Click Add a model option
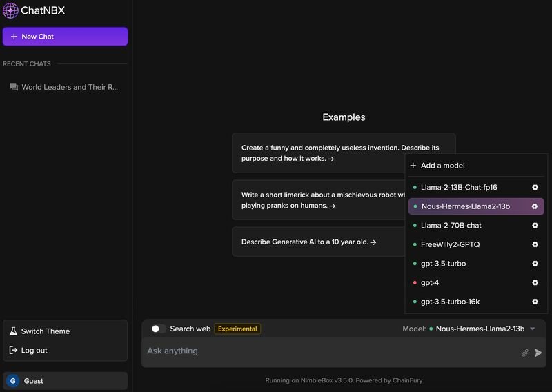 pyautogui.click(x=442, y=166)
